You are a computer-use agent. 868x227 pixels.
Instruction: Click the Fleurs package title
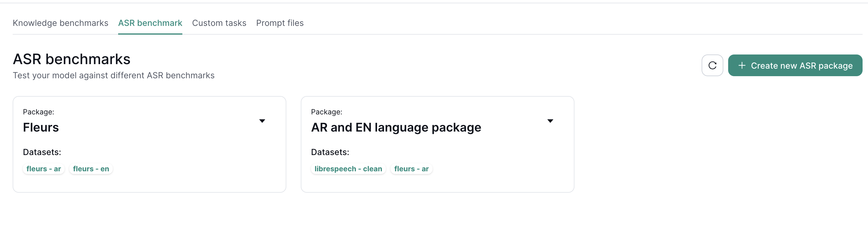(41, 128)
